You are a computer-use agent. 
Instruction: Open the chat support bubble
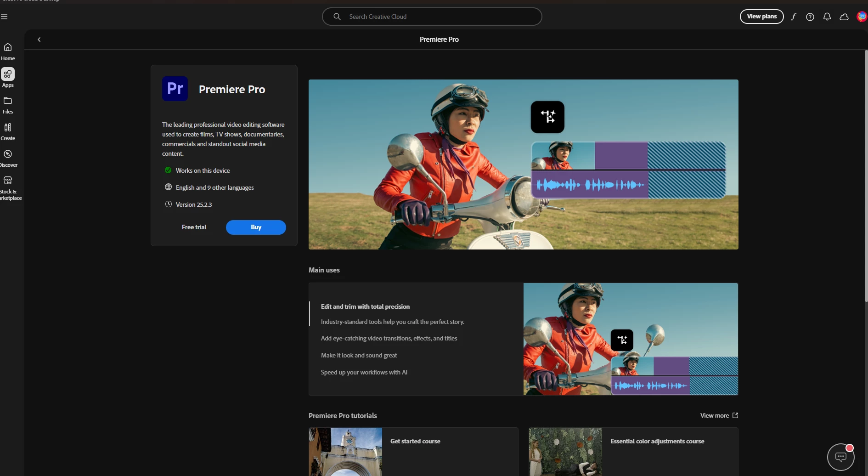click(841, 457)
